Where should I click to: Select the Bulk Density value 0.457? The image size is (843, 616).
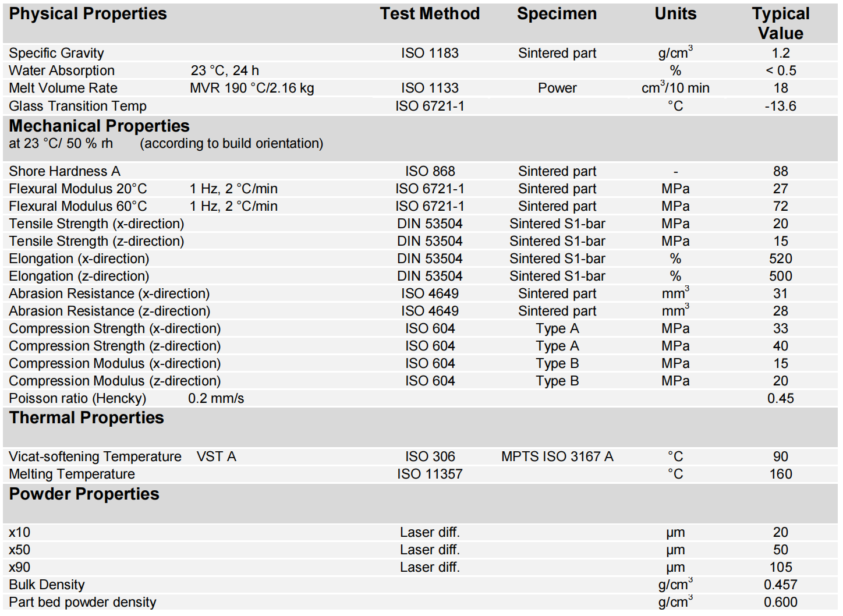(780, 585)
